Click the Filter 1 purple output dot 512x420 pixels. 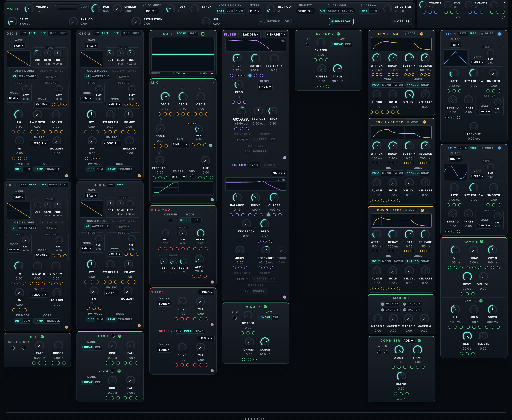click(285, 158)
